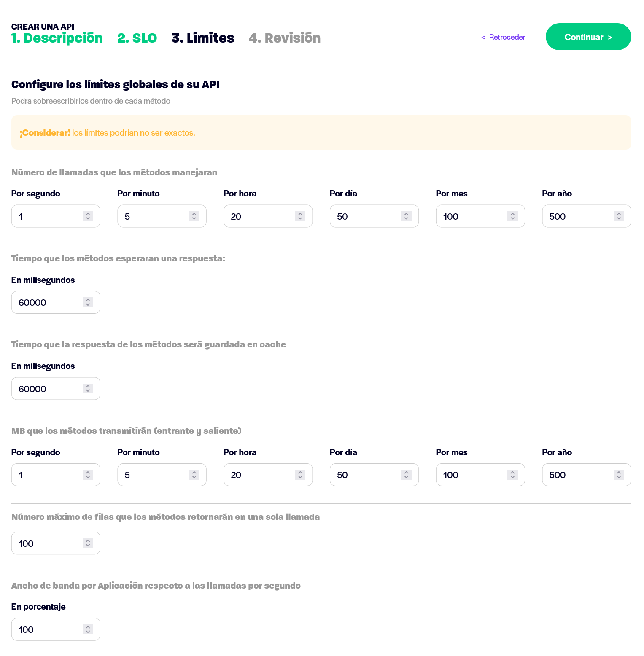Click the Continuar button
The height and width of the screenshot is (656, 644).
point(588,37)
